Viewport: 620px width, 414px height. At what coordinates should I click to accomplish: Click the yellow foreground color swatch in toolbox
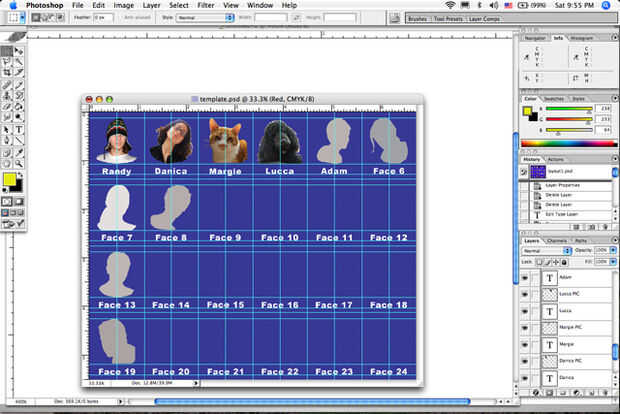click(x=9, y=180)
